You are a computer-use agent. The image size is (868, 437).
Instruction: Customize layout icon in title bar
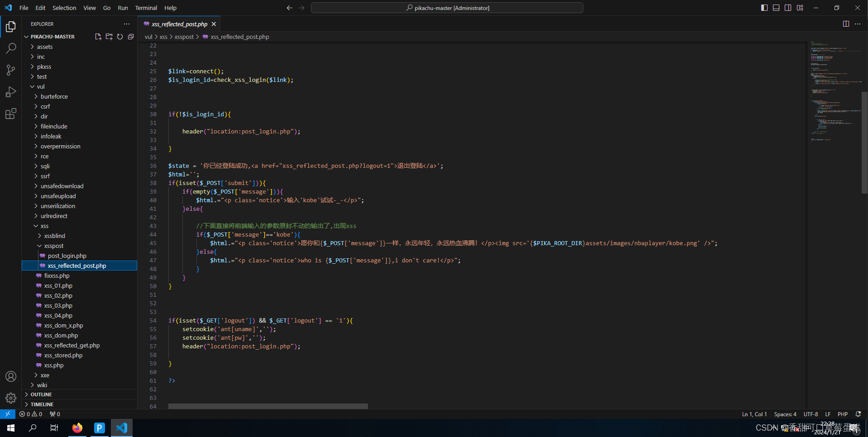point(800,8)
